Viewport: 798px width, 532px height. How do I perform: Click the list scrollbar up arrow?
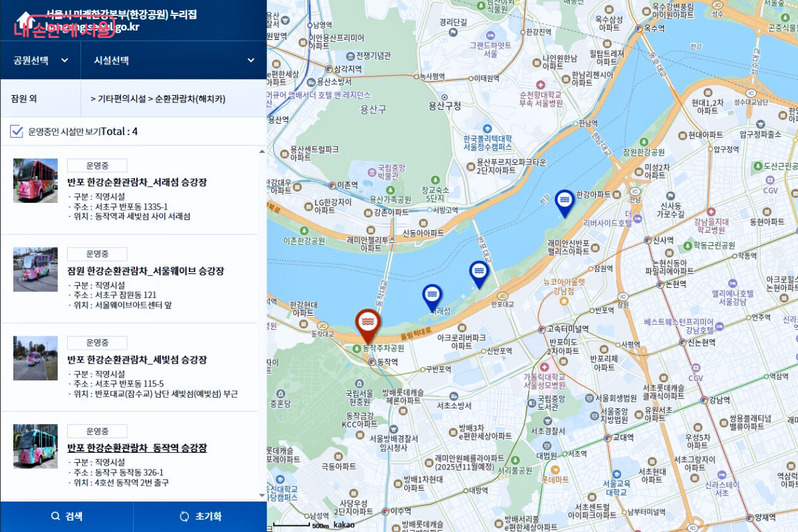261,151
